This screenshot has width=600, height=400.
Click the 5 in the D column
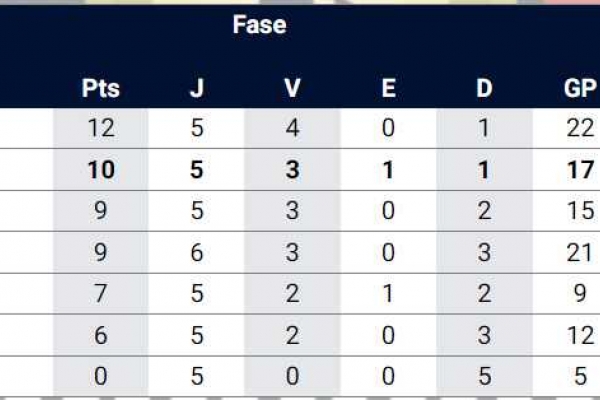tap(484, 377)
